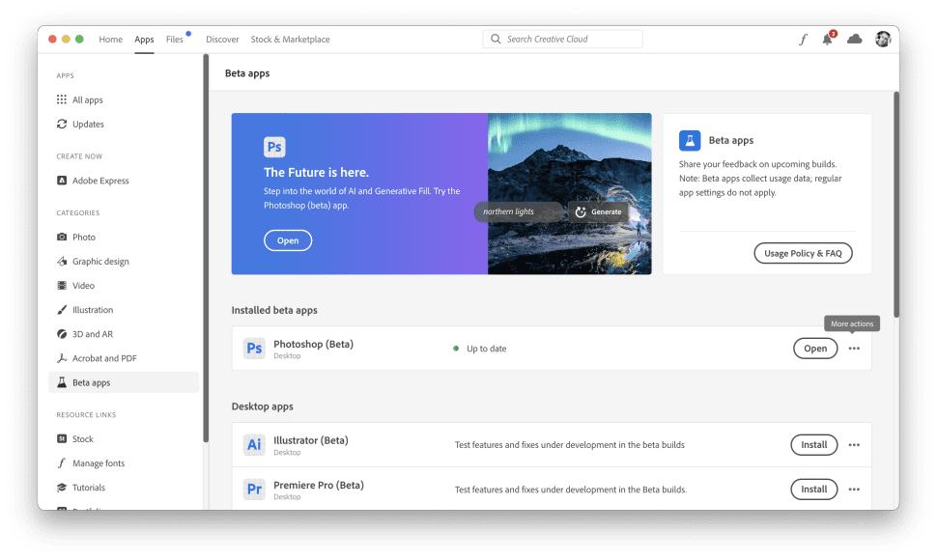The width and height of the screenshot is (937, 560).
Task: Click the Ps icon in the banner
Action: (x=274, y=146)
